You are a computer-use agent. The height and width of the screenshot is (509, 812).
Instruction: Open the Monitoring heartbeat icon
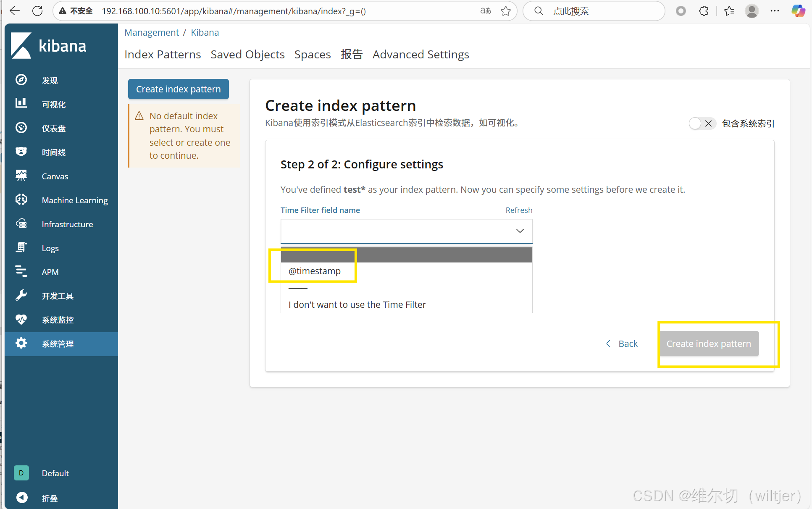[21, 319]
